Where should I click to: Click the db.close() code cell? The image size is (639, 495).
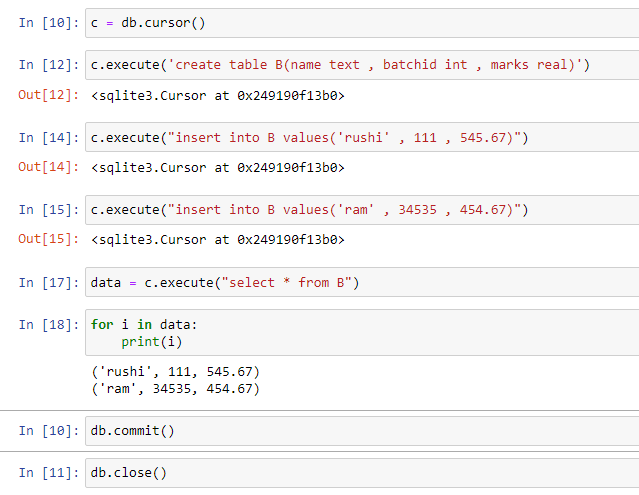click(x=362, y=473)
